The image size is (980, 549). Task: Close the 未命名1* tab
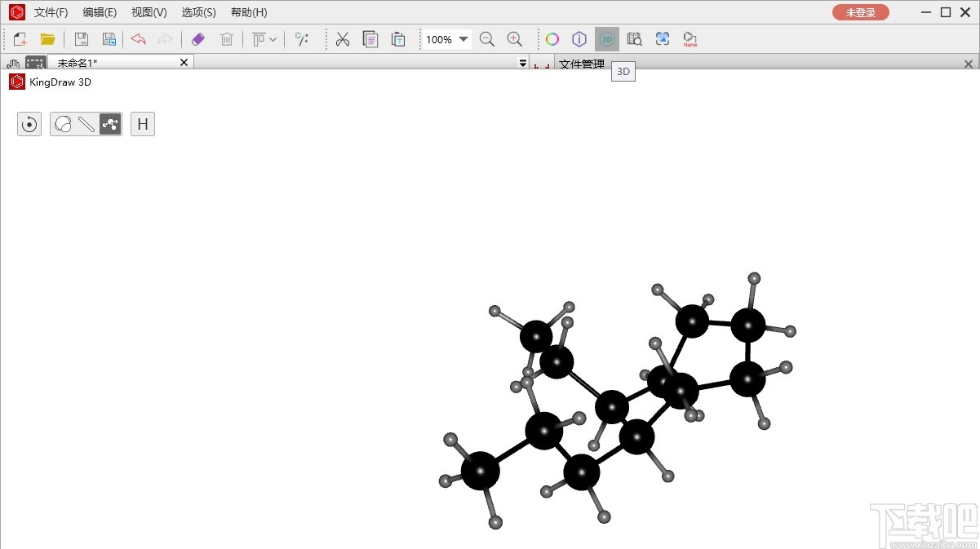(184, 63)
